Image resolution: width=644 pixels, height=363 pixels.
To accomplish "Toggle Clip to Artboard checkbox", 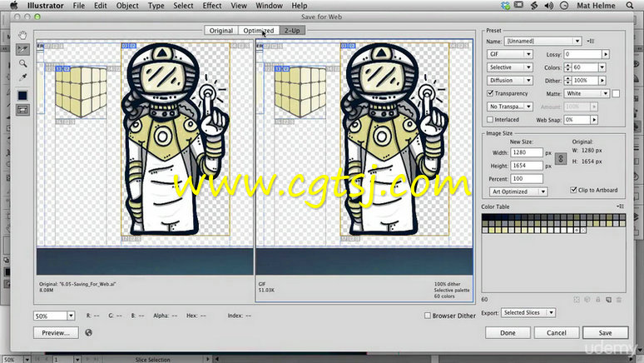I will [x=573, y=190].
